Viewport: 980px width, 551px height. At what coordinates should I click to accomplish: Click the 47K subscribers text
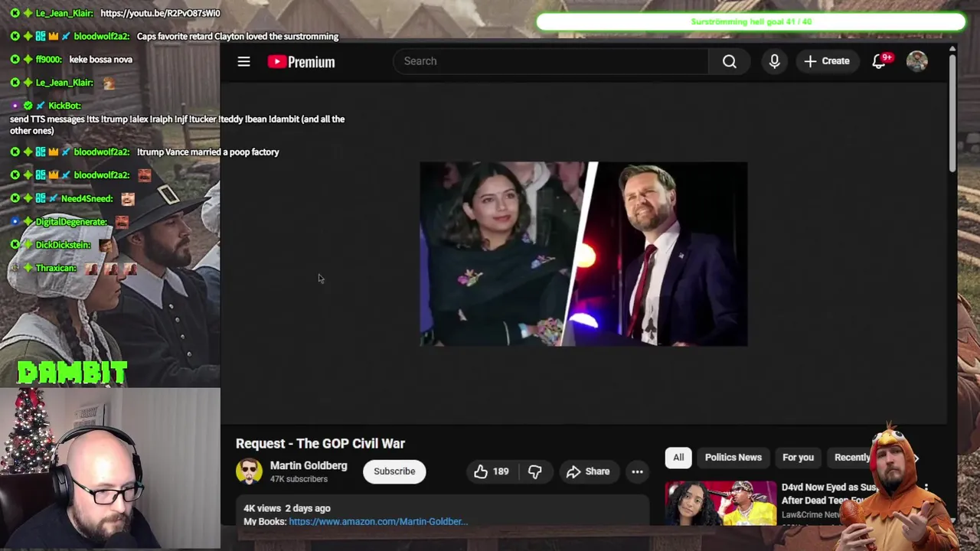[299, 479]
